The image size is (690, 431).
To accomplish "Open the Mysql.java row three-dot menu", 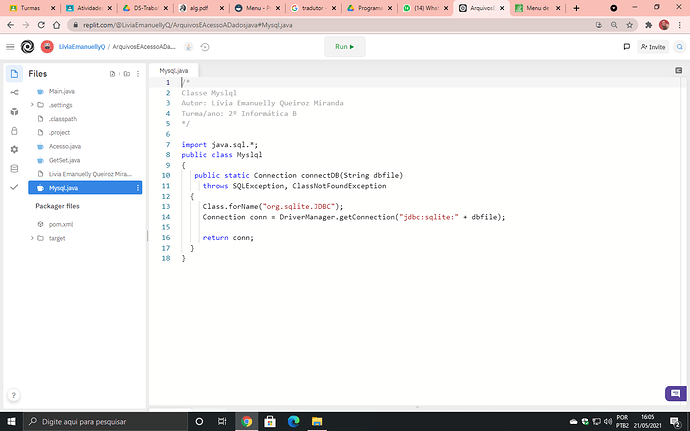I will 138,188.
